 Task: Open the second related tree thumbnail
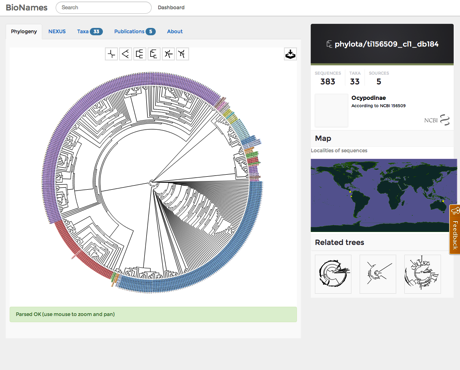(378, 274)
